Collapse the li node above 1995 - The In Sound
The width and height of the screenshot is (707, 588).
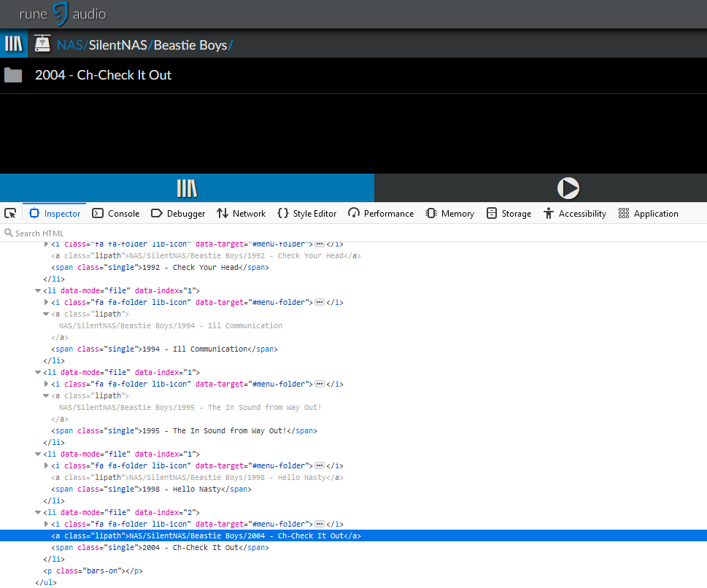pos(38,372)
